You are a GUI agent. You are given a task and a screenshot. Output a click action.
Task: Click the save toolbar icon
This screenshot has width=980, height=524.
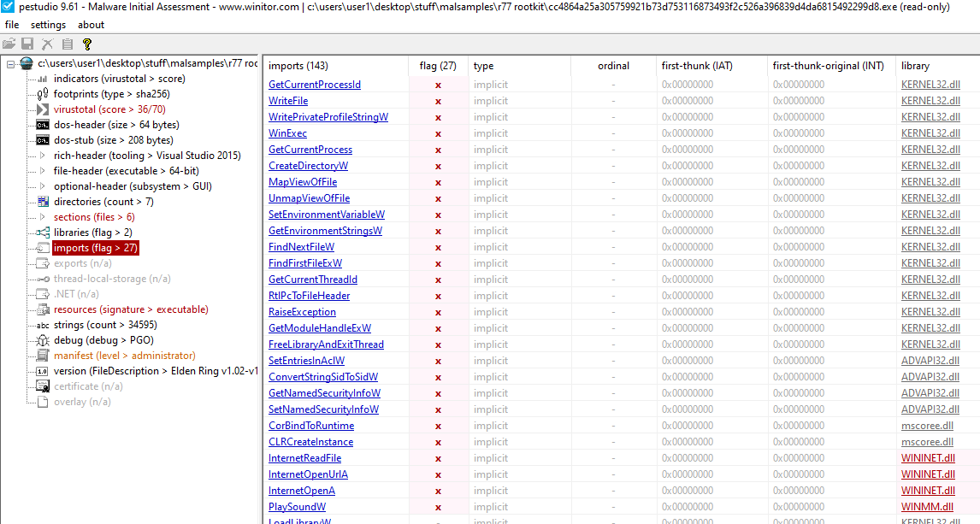pyautogui.click(x=27, y=44)
